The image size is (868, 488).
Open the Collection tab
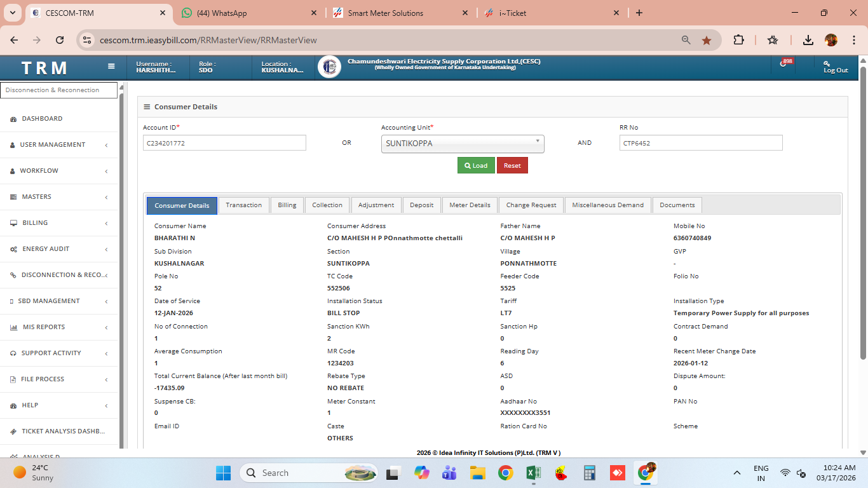(327, 205)
